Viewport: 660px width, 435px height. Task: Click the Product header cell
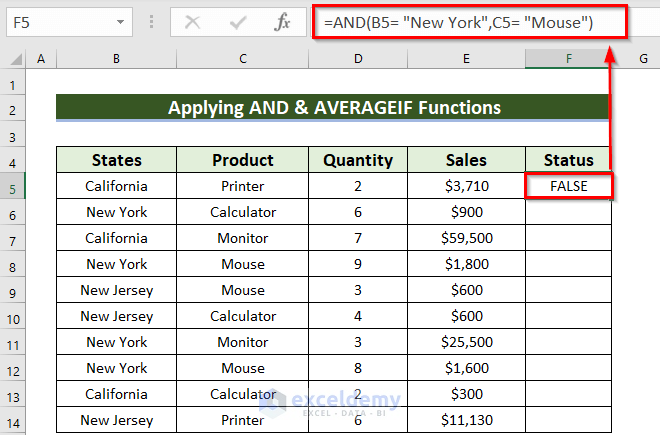243,160
